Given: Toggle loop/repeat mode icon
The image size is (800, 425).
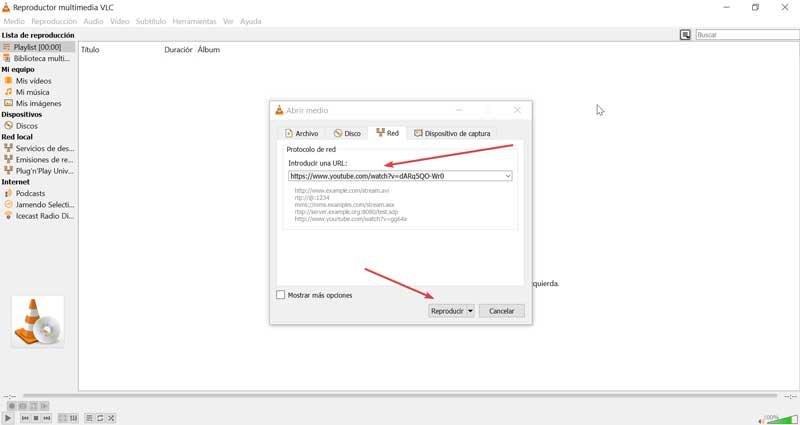Looking at the screenshot, I should (100, 418).
